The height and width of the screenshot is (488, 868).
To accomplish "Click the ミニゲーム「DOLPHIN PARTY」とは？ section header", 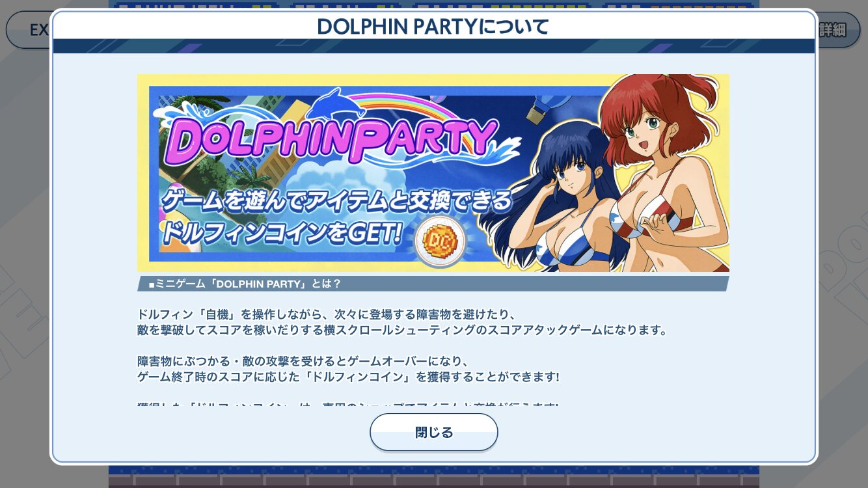I will point(245,284).
